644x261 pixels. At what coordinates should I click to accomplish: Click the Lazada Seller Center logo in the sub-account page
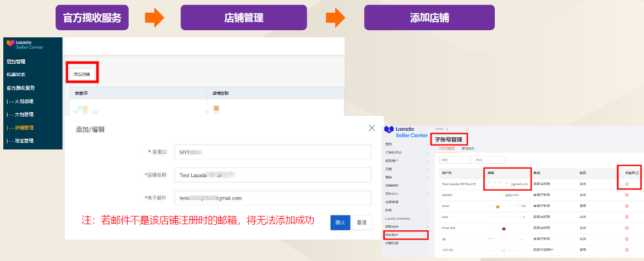pos(406,132)
